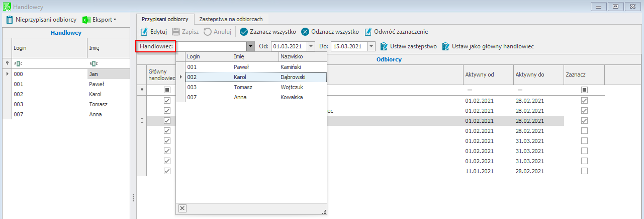Click Ustaw zastępstwo icon
This screenshot has width=644, height=219.
(x=384, y=46)
